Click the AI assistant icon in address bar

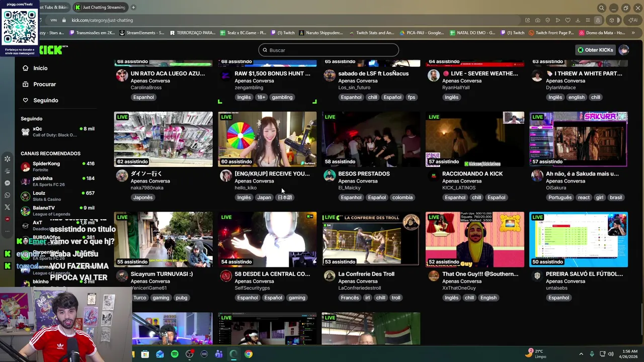tap(633, 20)
